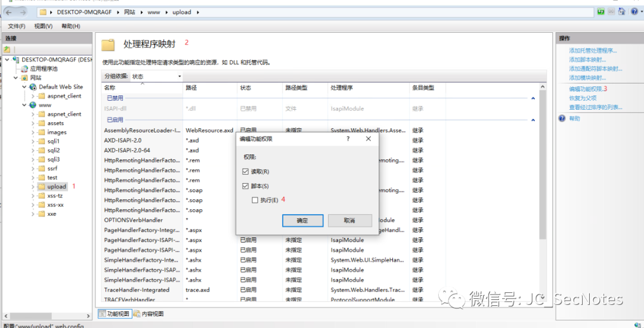
Task: Expand the upload folder node
Action: [33, 187]
